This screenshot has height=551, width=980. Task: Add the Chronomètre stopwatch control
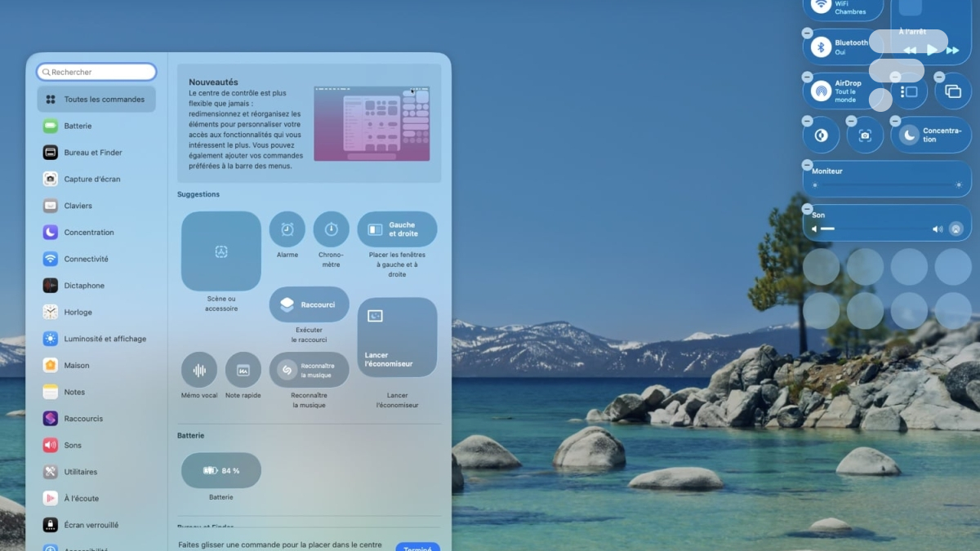click(331, 229)
